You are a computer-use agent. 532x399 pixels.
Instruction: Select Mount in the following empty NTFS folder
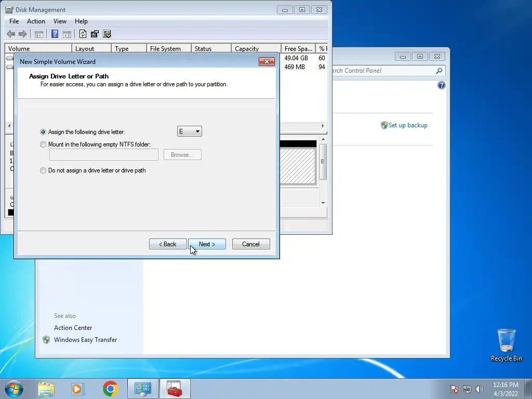(x=43, y=144)
